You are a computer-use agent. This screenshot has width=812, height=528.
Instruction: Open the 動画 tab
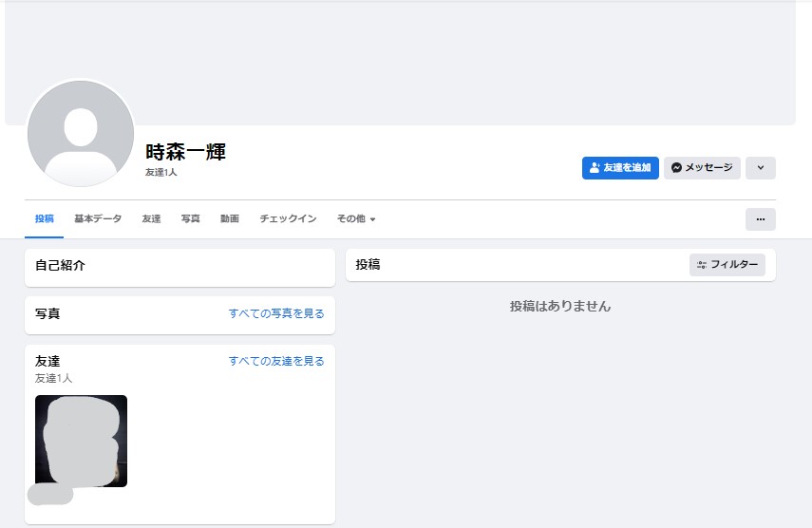(230, 219)
